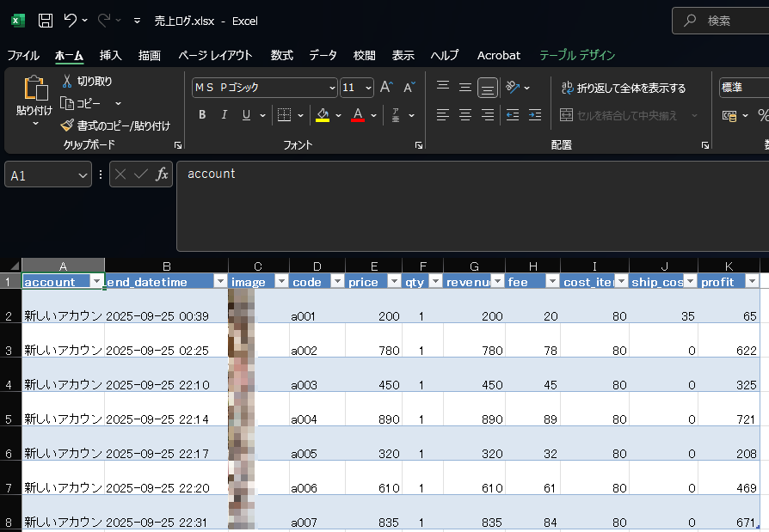Click the Cut (切り取り) scissors icon

(x=68, y=82)
